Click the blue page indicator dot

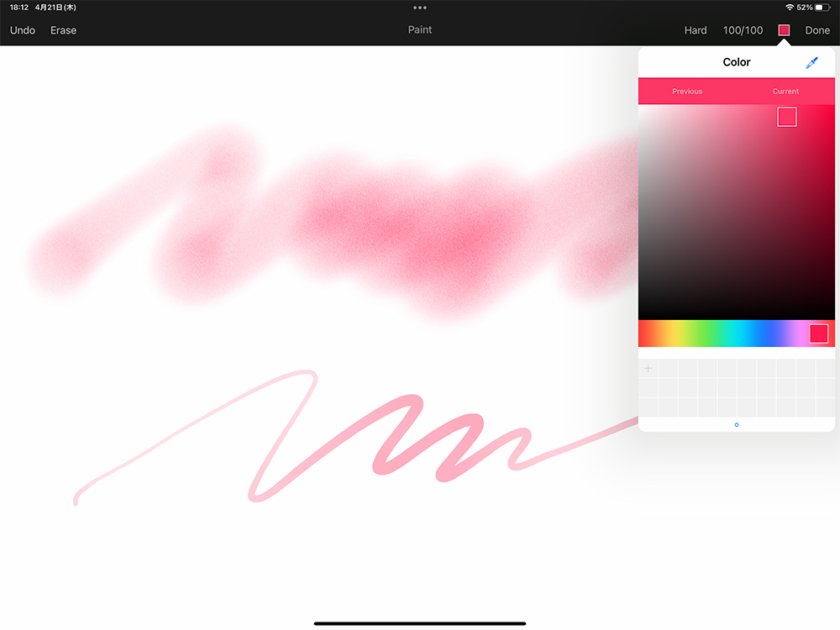[x=737, y=425]
